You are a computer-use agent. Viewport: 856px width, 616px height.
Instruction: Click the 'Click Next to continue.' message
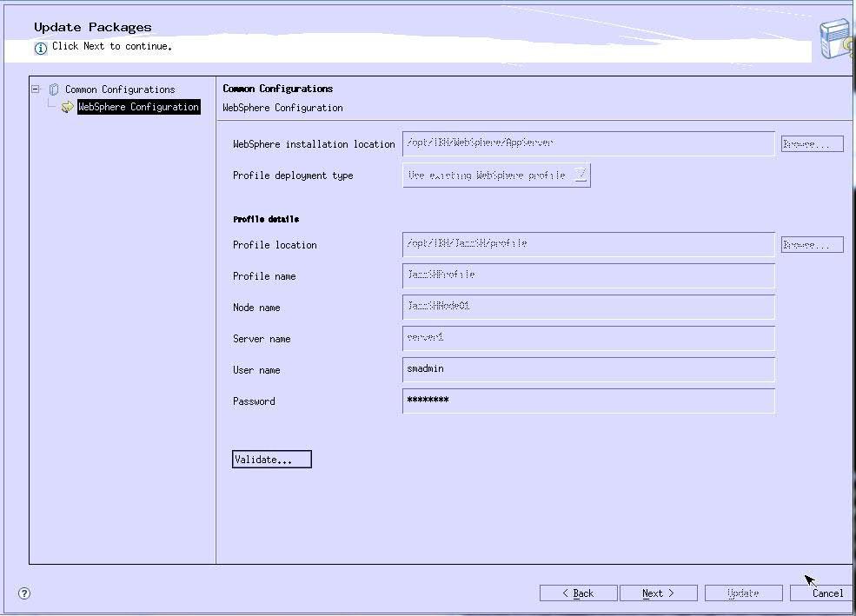[x=112, y=46]
